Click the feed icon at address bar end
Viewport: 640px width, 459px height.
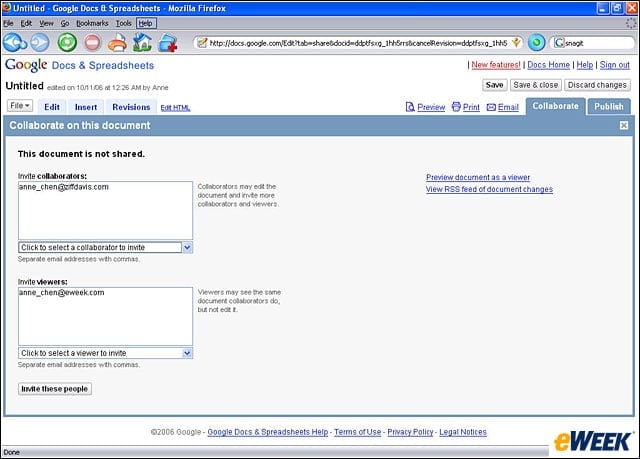[516, 42]
